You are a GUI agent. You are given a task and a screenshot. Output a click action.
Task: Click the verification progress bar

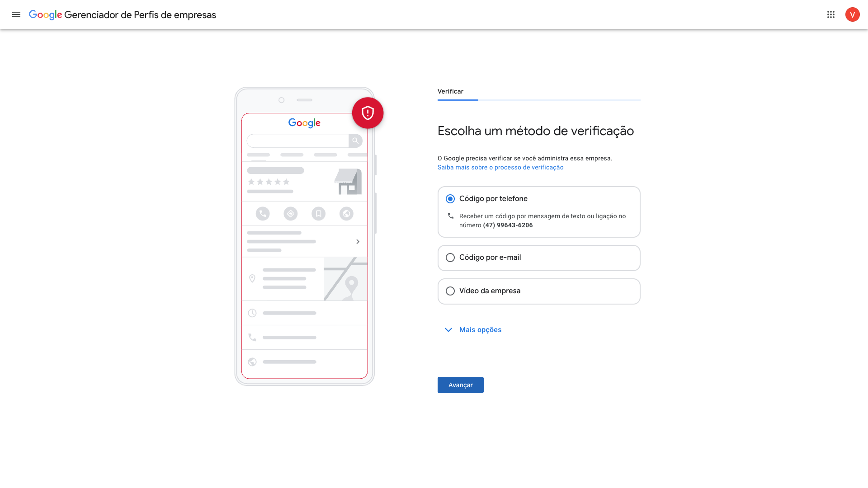[539, 100]
